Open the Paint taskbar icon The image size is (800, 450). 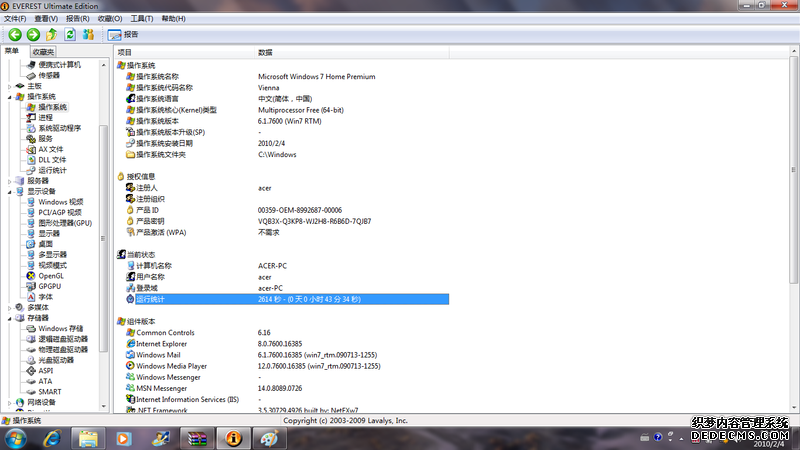[x=269, y=439]
